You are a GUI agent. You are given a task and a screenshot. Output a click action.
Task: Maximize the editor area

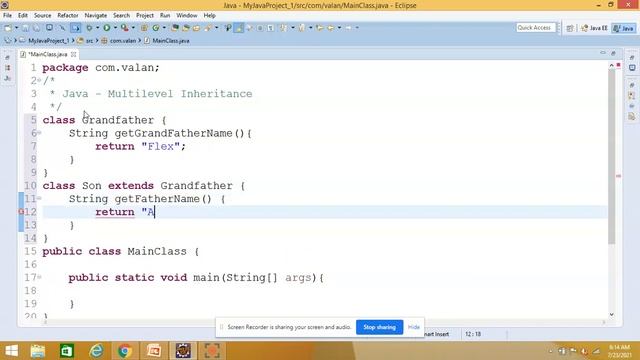point(613,53)
